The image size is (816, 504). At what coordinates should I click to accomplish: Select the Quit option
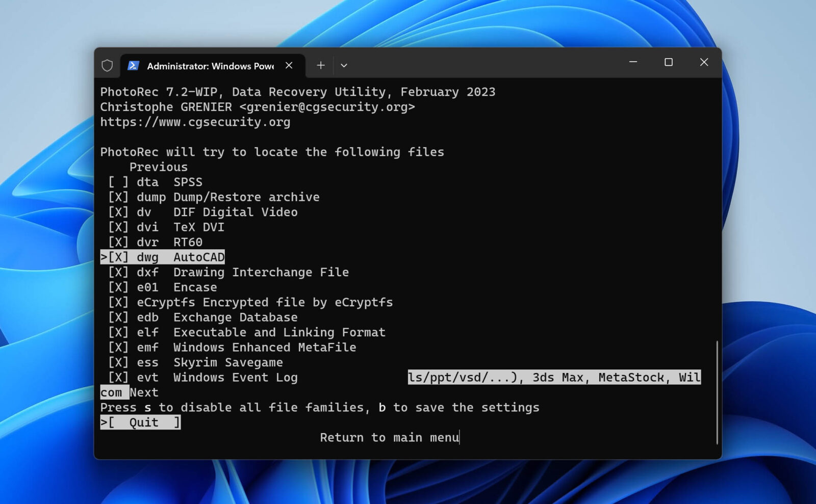[141, 422]
